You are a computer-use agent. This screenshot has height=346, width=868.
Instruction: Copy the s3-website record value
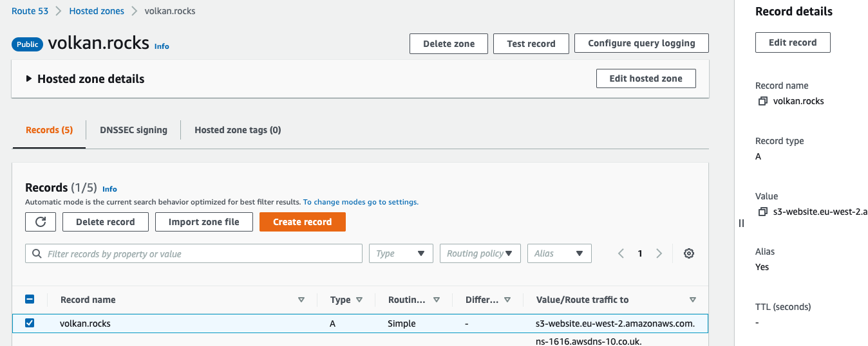click(762, 212)
